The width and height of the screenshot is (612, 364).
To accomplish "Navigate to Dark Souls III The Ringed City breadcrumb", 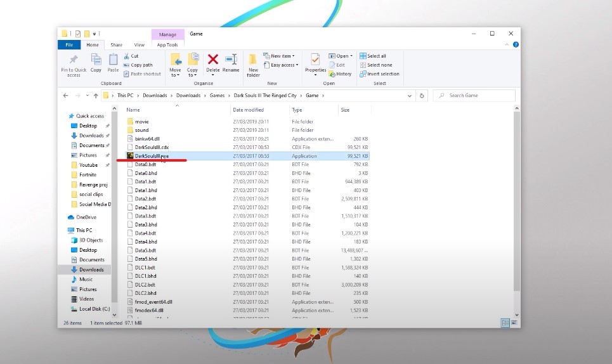I will point(265,96).
